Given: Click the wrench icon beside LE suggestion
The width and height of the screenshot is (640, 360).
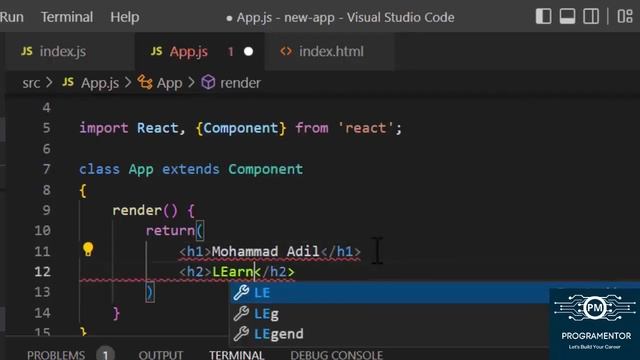Looking at the screenshot, I should coord(241,292).
